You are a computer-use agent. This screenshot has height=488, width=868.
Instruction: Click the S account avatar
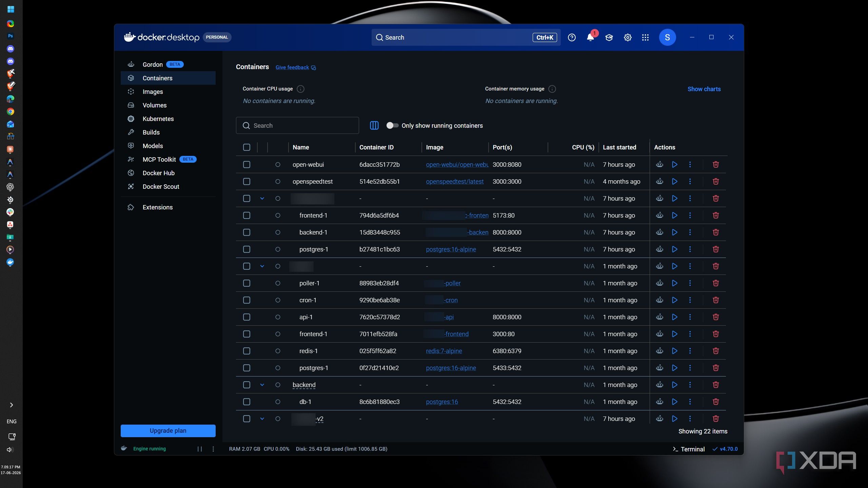point(667,37)
